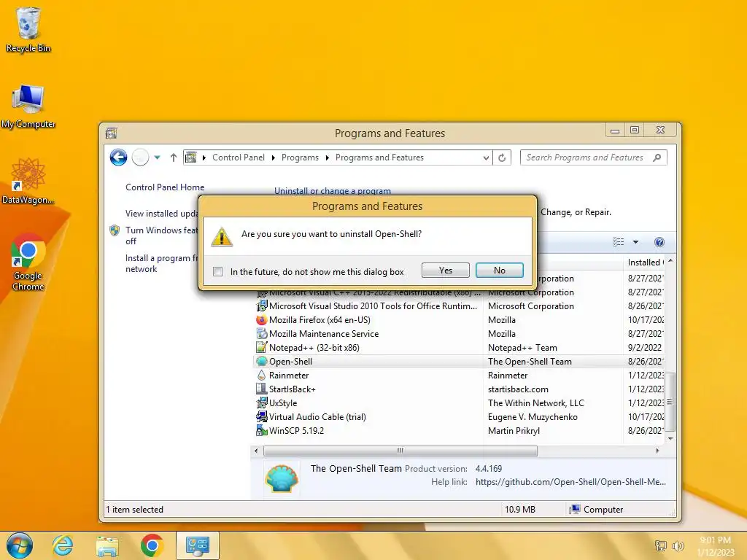Go back with the blue Back arrow
The height and width of the screenshot is (560, 747).
pos(118,157)
